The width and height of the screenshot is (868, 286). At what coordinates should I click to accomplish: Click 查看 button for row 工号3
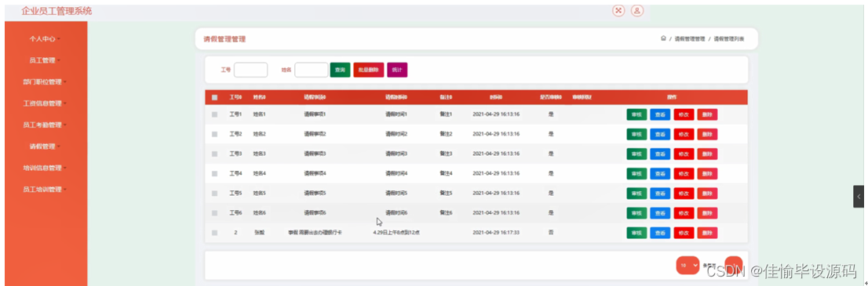pyautogui.click(x=660, y=154)
